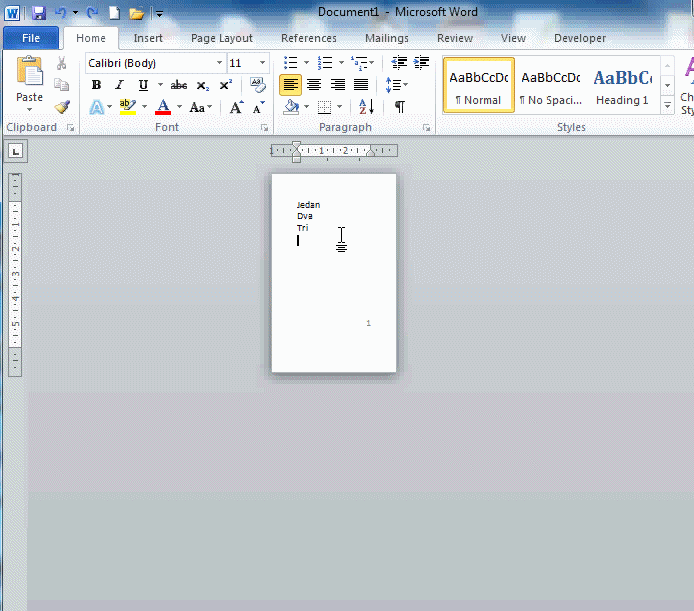The image size is (694, 611).
Task: Click the Paste button
Action: 30,84
